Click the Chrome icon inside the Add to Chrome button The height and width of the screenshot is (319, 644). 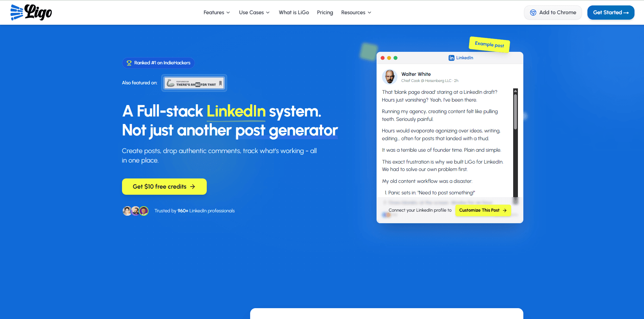point(533,12)
